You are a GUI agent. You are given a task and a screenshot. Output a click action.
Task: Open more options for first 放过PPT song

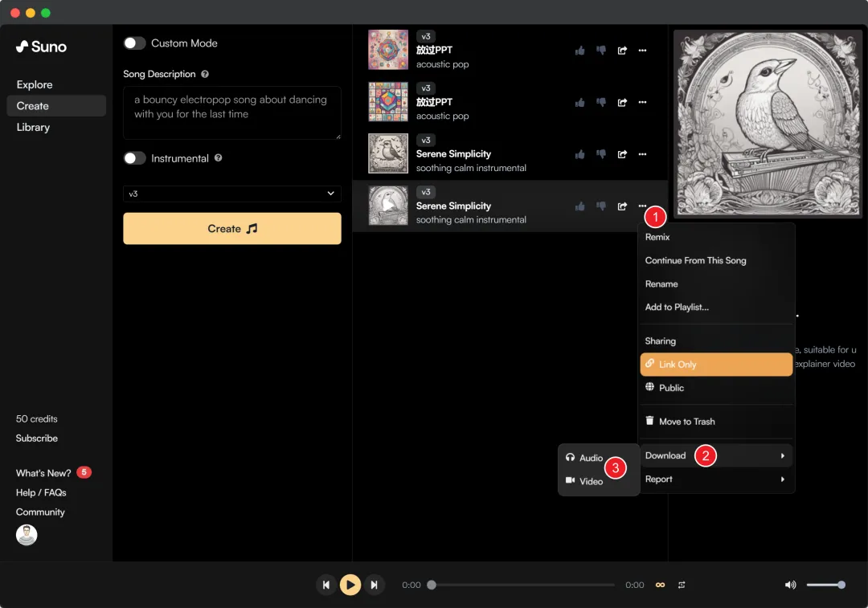click(642, 51)
